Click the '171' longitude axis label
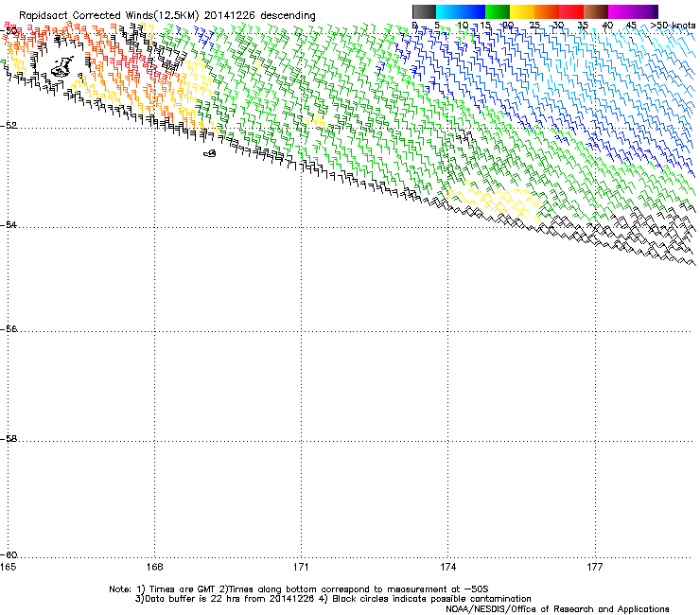Screen dimensions: 700x615 tap(301, 567)
